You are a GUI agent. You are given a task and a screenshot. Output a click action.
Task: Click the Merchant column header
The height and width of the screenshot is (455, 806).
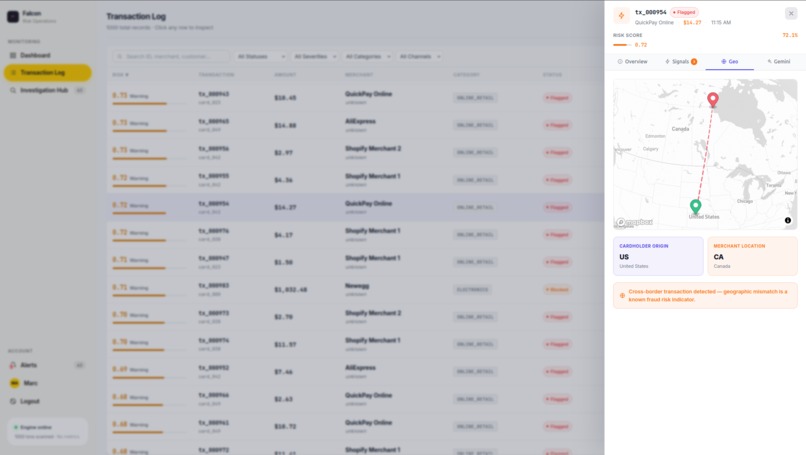coord(359,75)
